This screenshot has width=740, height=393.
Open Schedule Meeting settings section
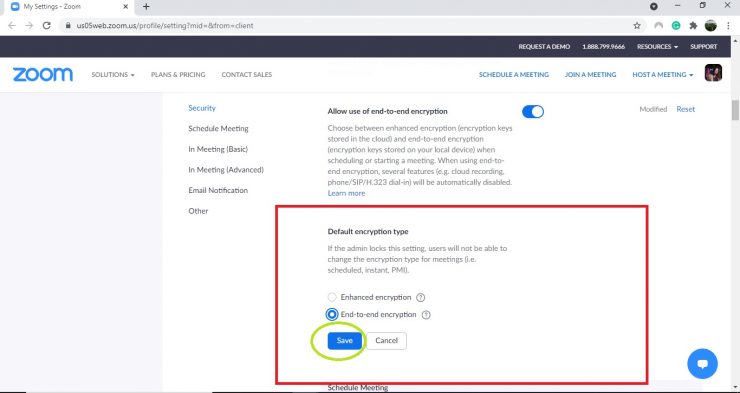[x=218, y=128]
